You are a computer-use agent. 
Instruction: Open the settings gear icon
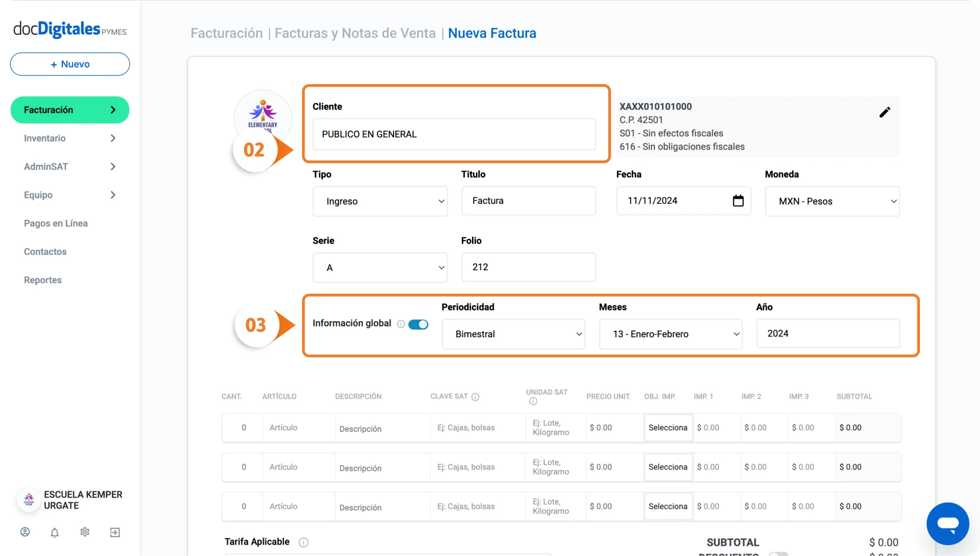pos(85,532)
